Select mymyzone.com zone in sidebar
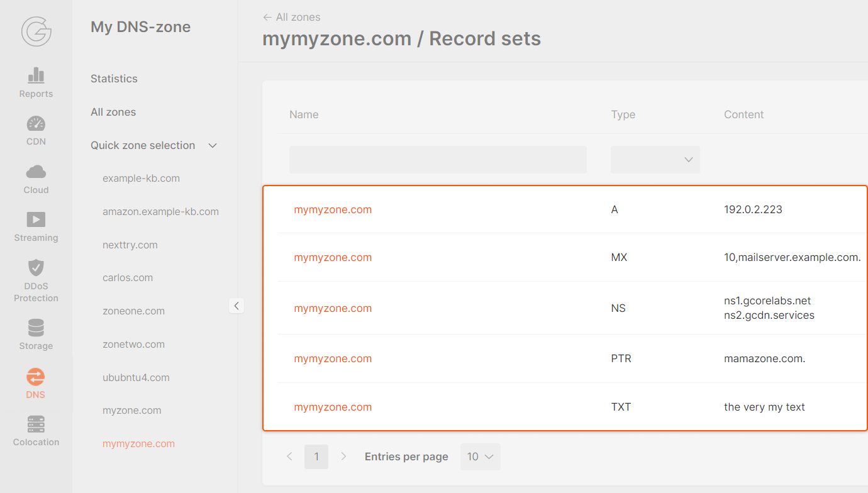Viewport: 868px width, 493px height. pos(138,443)
